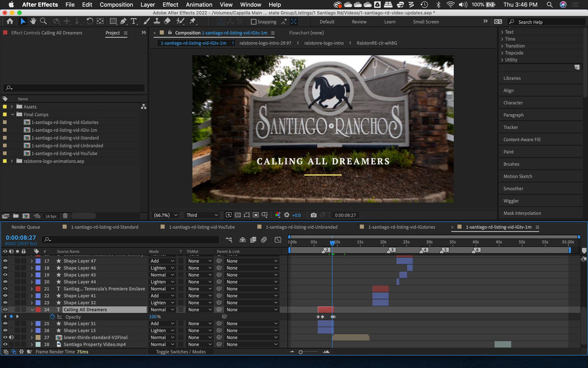588x368 pixels.
Task: Click the Delete trash icon in Project panel
Action: pyautogui.click(x=65, y=216)
